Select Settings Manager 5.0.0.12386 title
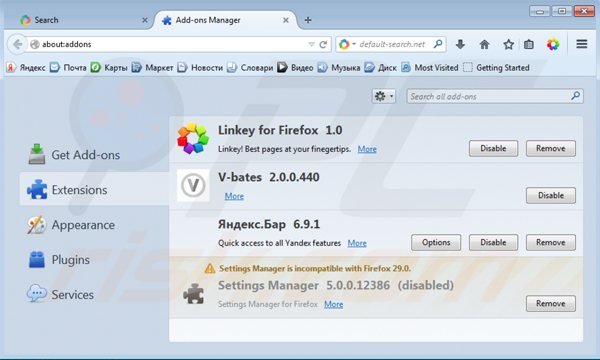 [x=304, y=285]
